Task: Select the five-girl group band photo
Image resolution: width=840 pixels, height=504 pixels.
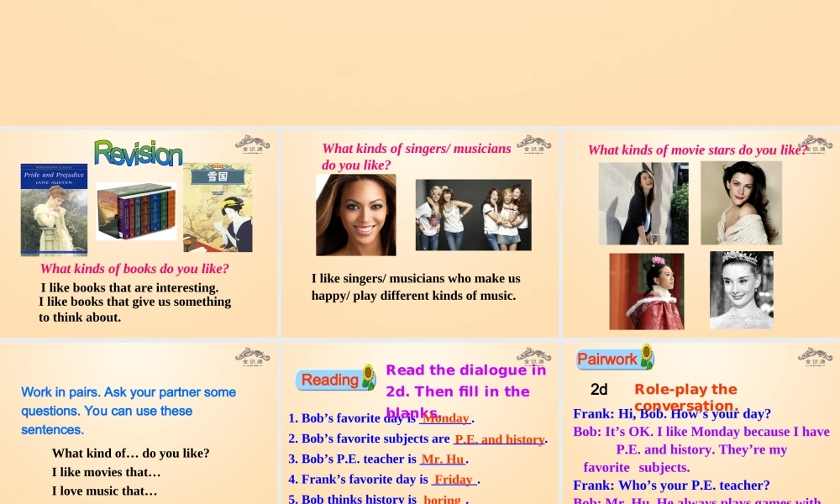Action: click(473, 215)
